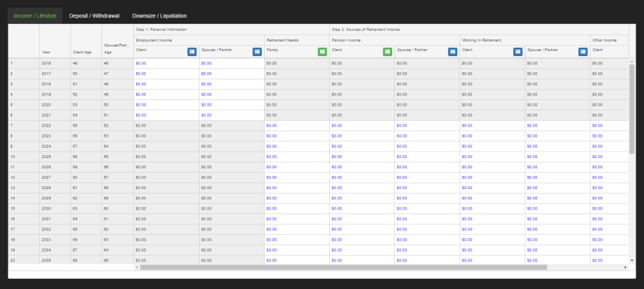Select row number 7
The height and width of the screenshot is (289, 644).
coord(24,126)
